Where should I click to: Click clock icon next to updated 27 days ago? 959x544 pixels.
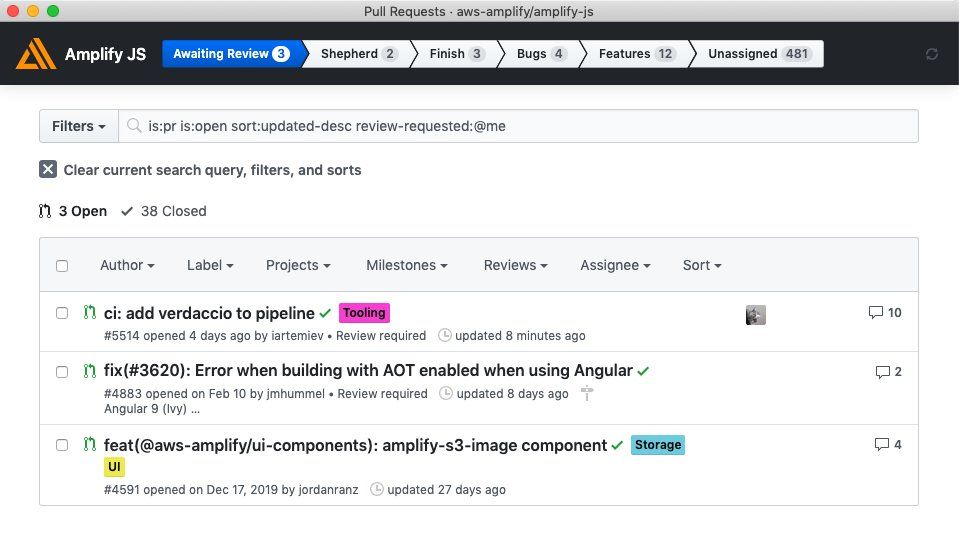coord(377,489)
